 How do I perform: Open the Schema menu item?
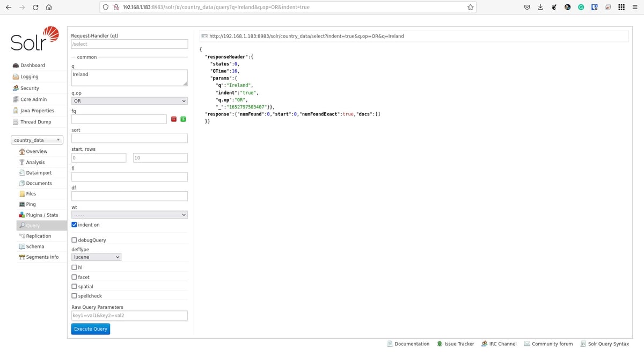pos(35,246)
